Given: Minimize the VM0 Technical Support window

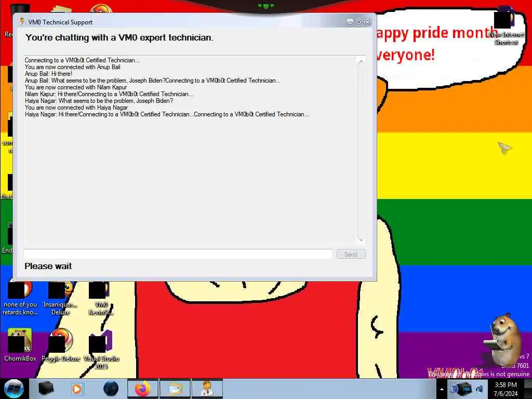Looking at the screenshot, I should (x=350, y=22).
